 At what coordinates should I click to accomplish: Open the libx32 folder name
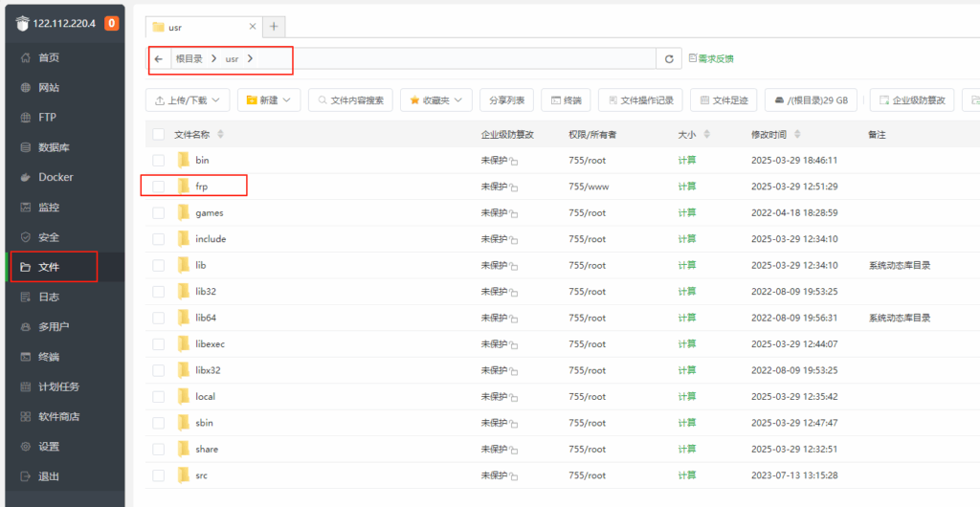[208, 370]
